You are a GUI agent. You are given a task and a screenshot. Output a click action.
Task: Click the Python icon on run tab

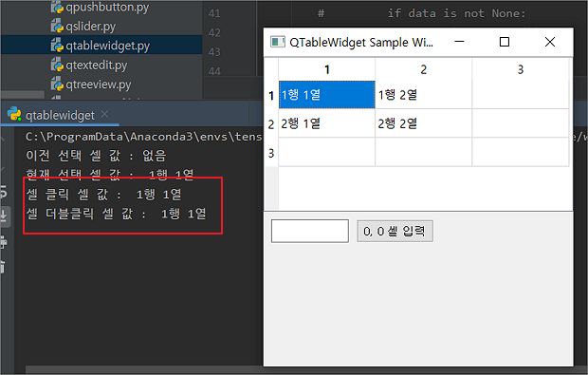click(x=14, y=114)
